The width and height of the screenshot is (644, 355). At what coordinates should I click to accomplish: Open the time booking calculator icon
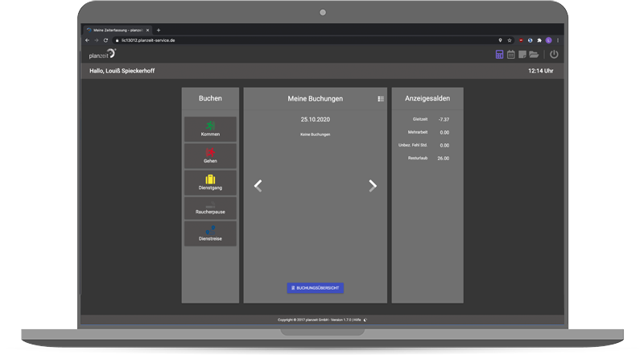(499, 54)
